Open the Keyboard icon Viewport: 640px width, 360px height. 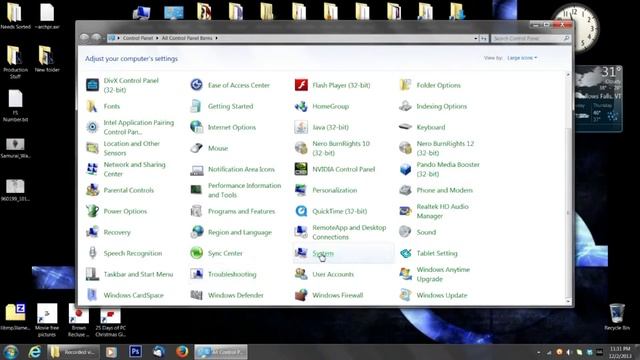[x=405, y=127]
